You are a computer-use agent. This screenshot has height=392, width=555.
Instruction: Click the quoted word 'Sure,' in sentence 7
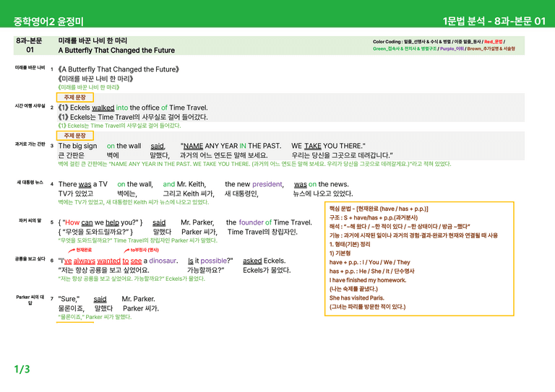point(69,299)
